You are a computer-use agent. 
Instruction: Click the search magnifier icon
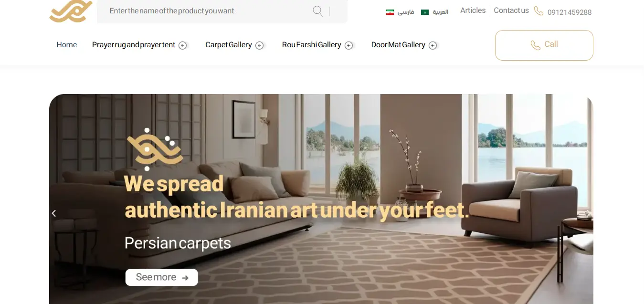(x=317, y=11)
